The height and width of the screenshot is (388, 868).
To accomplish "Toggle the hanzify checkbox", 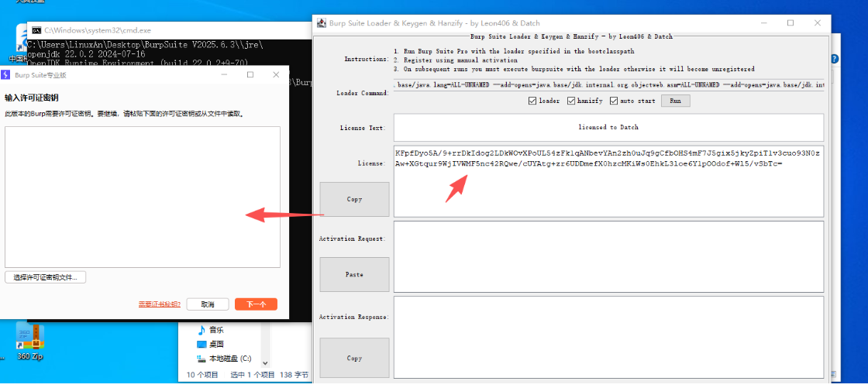I will coord(572,101).
